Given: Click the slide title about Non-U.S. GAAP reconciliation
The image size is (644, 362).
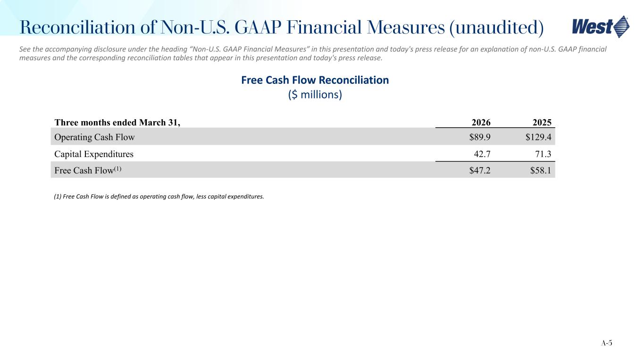Looking at the screenshot, I should [x=282, y=27].
